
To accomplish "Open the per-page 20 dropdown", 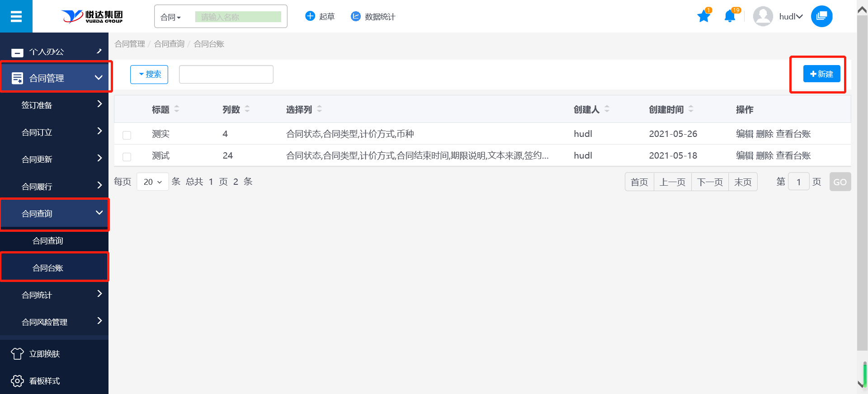I will click(152, 182).
